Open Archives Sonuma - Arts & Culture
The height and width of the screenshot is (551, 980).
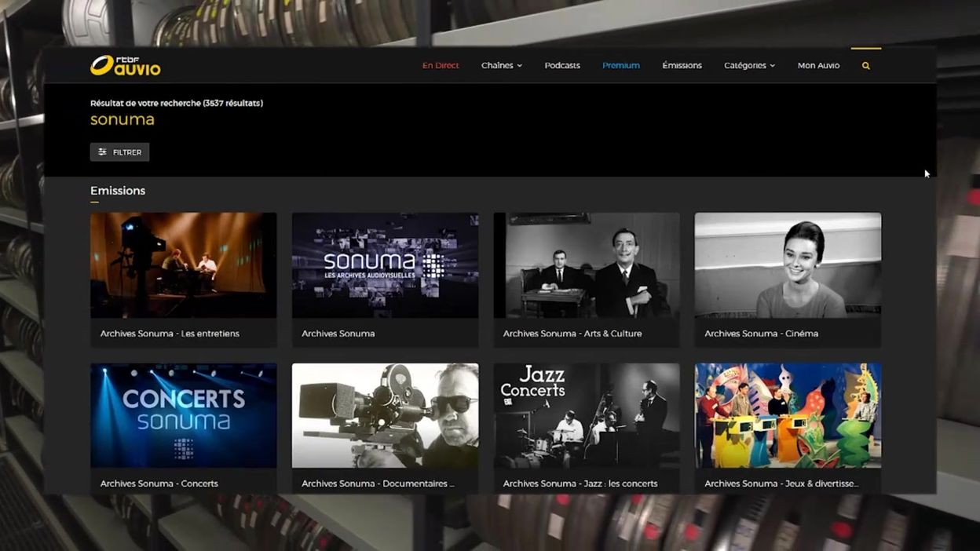coord(587,265)
